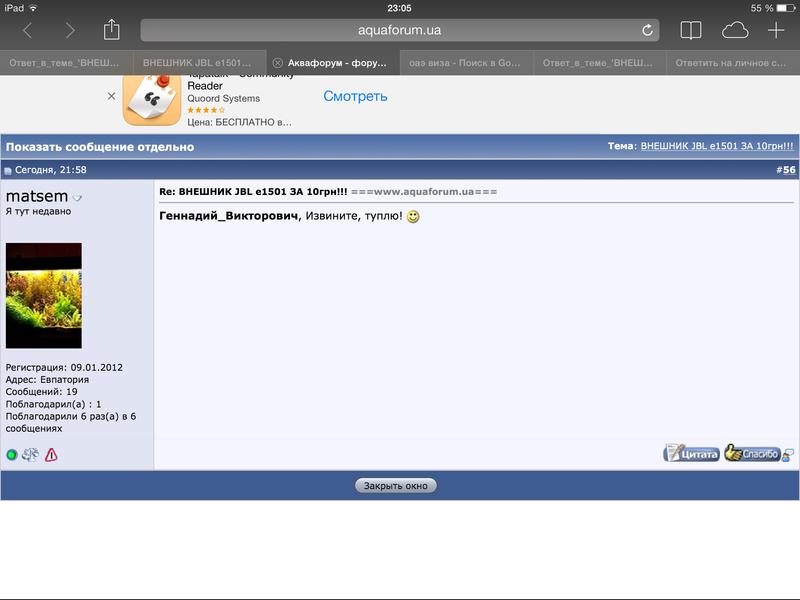This screenshot has height=600, width=800.
Task: Click the reputation scales icon
Action: click(x=31, y=454)
